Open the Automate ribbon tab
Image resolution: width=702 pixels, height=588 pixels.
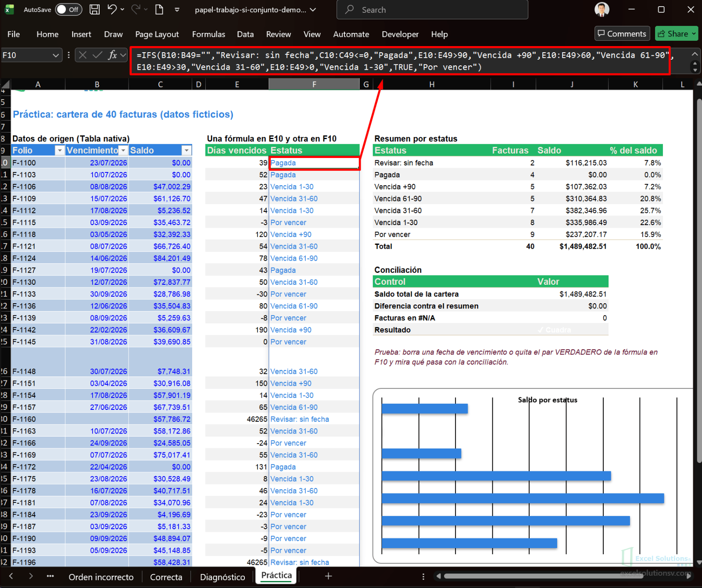351,34
